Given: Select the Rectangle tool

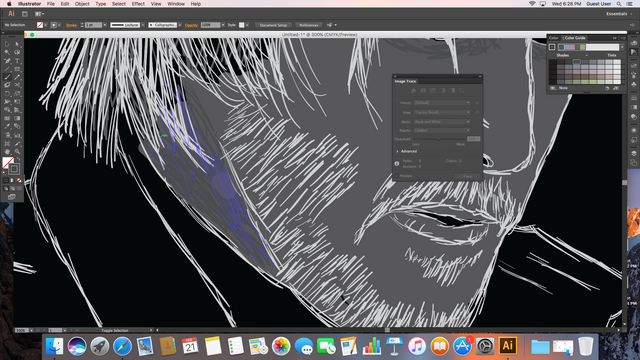Looking at the screenshot, I should 17,69.
